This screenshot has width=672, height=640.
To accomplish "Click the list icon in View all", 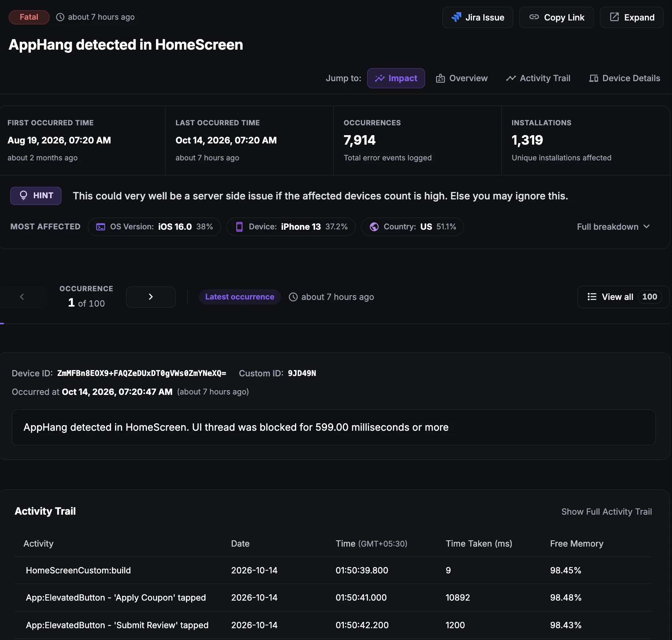I will click(x=592, y=297).
